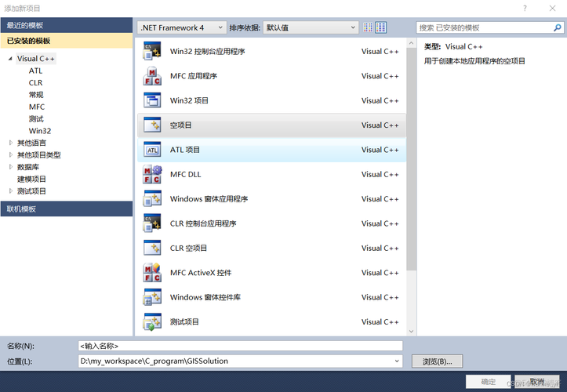The width and height of the screenshot is (567, 392).
Task: Click the 空项目 template icon
Action: click(152, 125)
